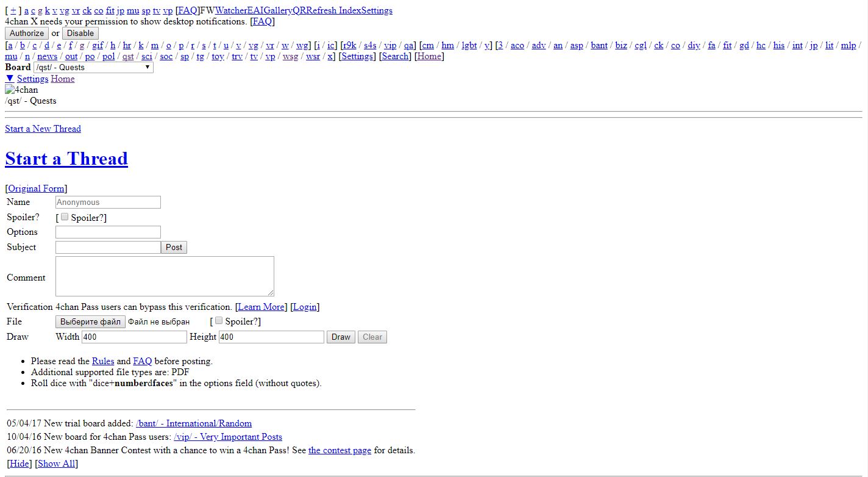Go to the trv board link
This screenshot has width=868, height=477.
(x=237, y=56)
